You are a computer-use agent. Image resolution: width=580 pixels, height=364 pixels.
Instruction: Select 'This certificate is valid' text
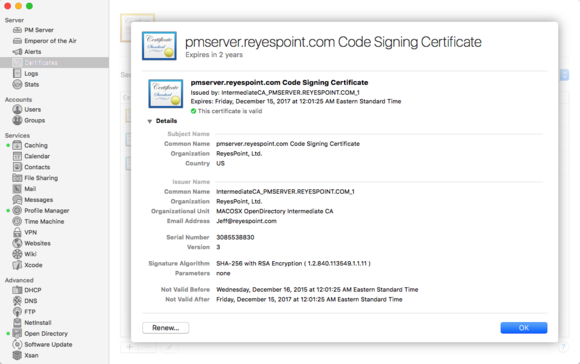230,111
